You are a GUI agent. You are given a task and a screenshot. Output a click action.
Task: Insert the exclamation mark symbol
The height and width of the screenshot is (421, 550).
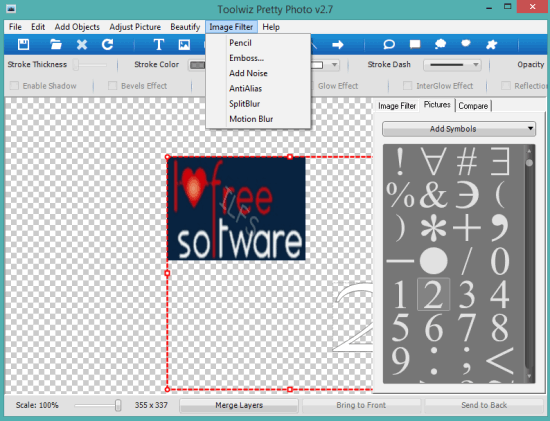[x=400, y=161]
